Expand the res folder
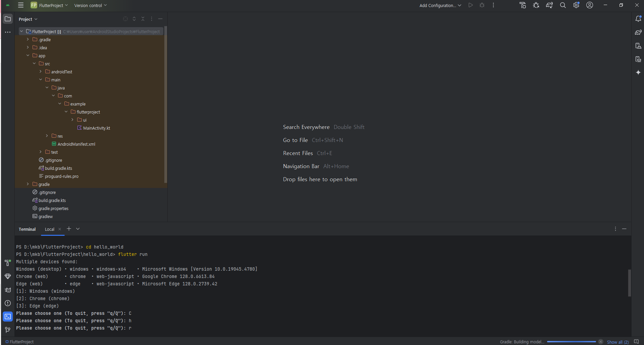644x345 pixels. point(47,136)
